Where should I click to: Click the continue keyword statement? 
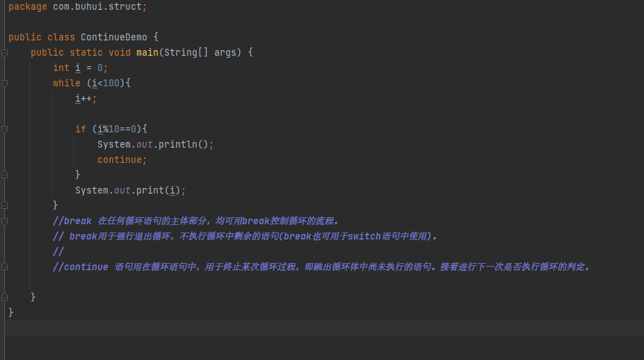pyautogui.click(x=122, y=159)
